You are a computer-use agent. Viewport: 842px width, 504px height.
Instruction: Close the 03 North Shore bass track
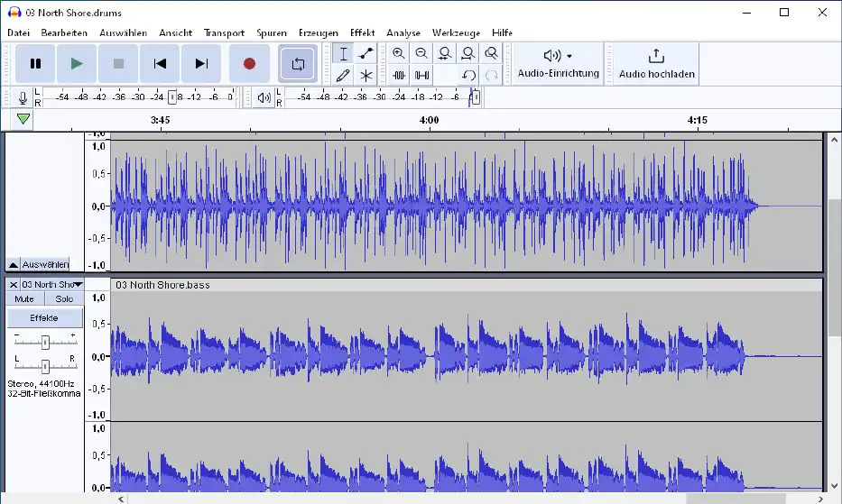point(14,285)
